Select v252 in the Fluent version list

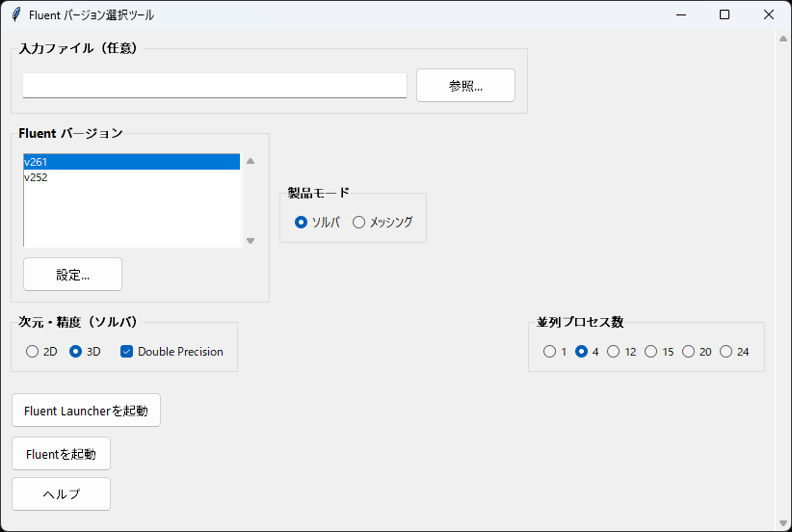pyautogui.click(x=131, y=177)
